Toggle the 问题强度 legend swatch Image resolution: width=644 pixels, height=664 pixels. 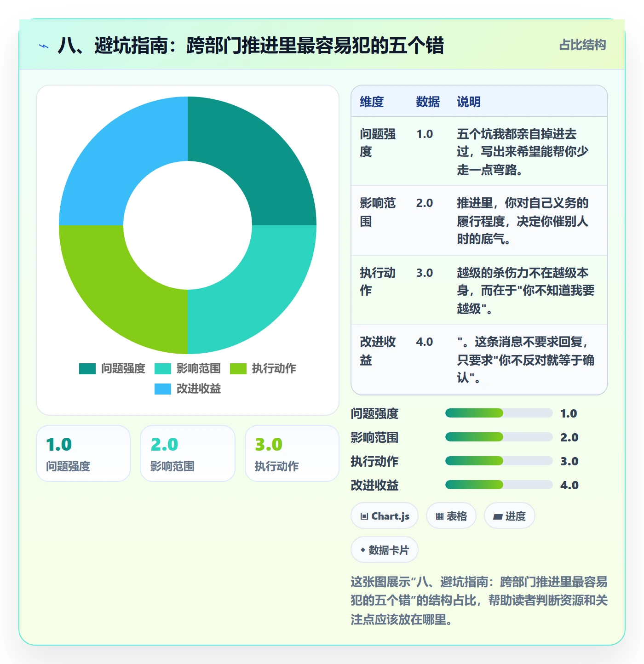tap(87, 369)
